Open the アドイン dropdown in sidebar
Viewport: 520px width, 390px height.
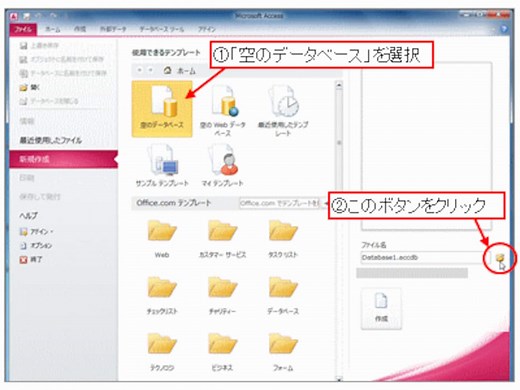pyautogui.click(x=37, y=231)
